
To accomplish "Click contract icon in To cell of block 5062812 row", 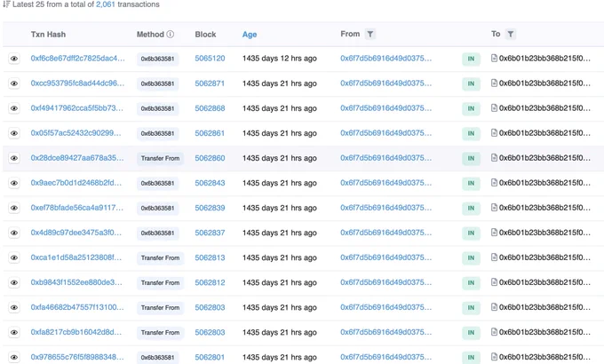I will pos(494,282).
